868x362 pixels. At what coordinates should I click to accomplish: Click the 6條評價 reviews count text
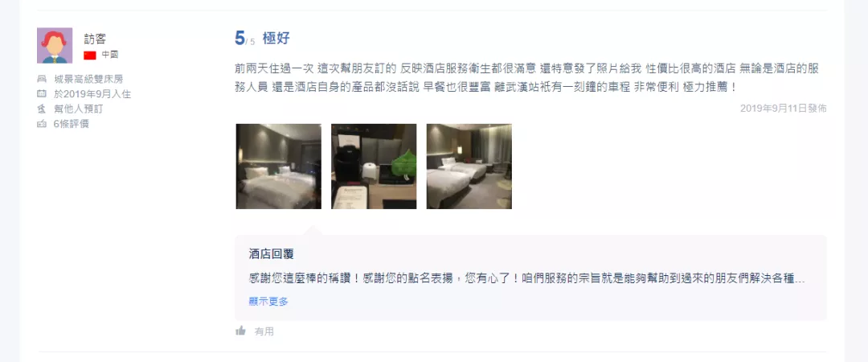point(71,124)
